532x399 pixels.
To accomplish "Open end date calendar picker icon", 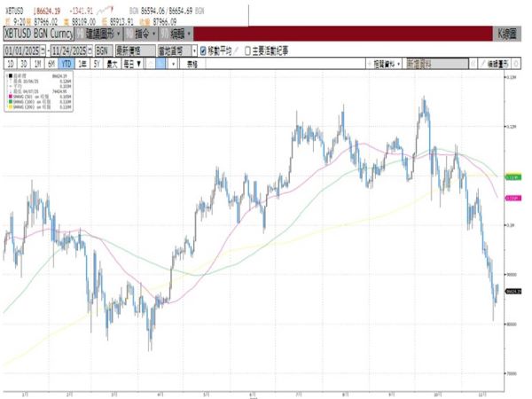I will point(88,51).
